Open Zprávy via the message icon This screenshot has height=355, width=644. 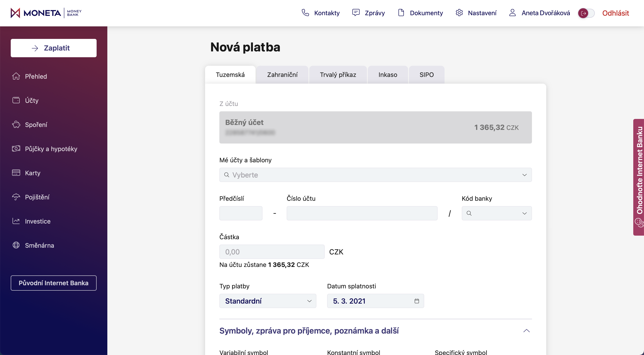[356, 13]
